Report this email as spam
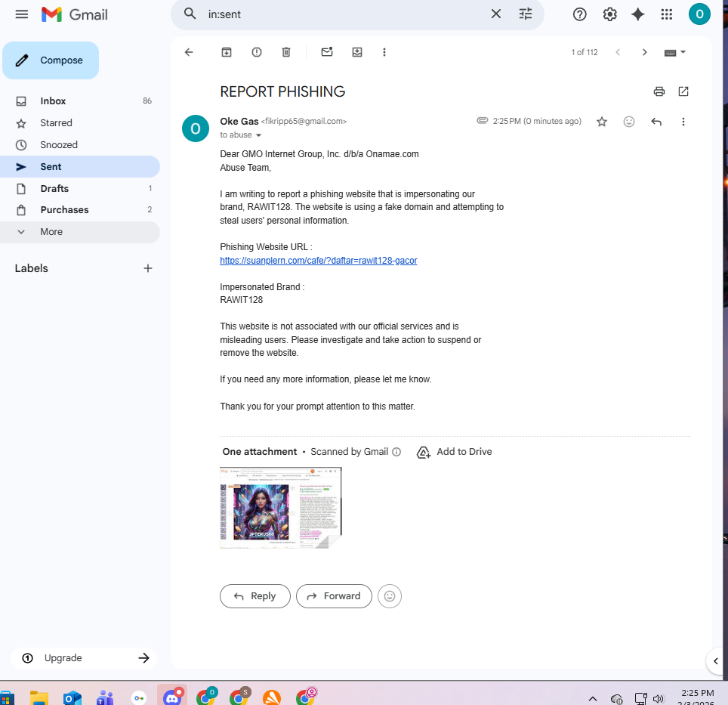This screenshot has height=705, width=728. pos(256,52)
